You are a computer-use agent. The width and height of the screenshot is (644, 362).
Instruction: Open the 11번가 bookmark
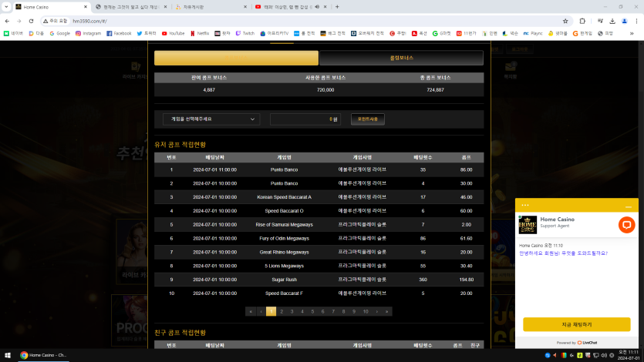click(x=466, y=33)
